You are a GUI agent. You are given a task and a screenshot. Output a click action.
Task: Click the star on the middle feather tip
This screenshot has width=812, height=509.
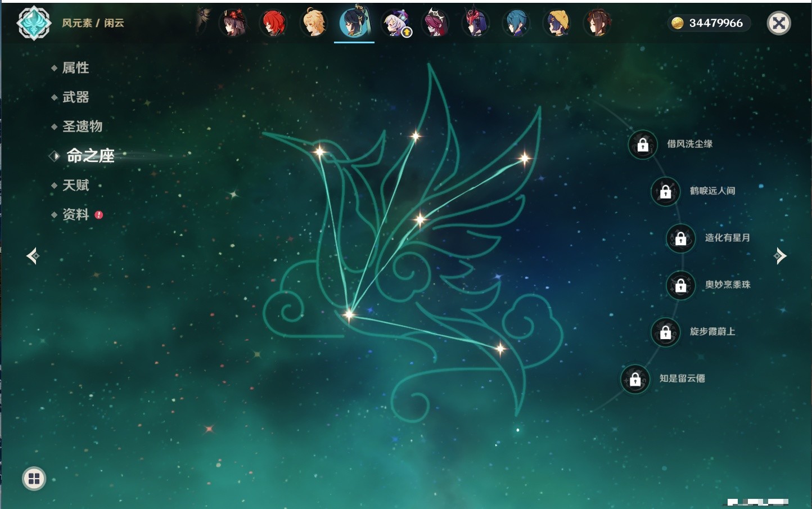tap(416, 136)
